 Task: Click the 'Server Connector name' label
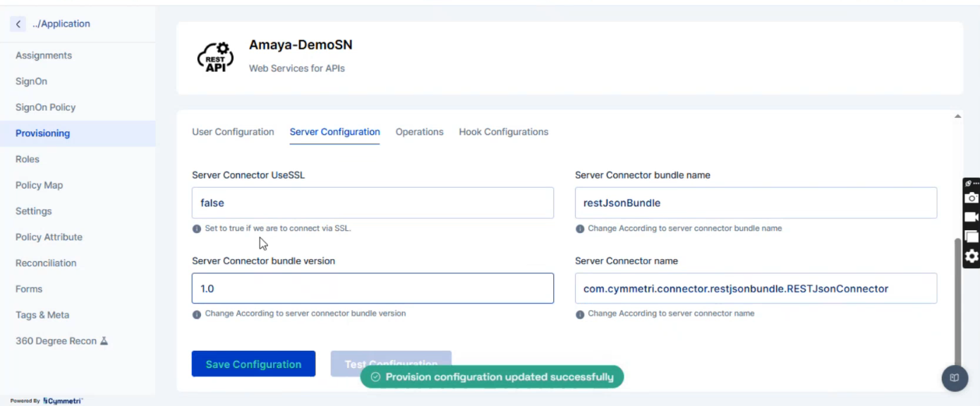627,261
